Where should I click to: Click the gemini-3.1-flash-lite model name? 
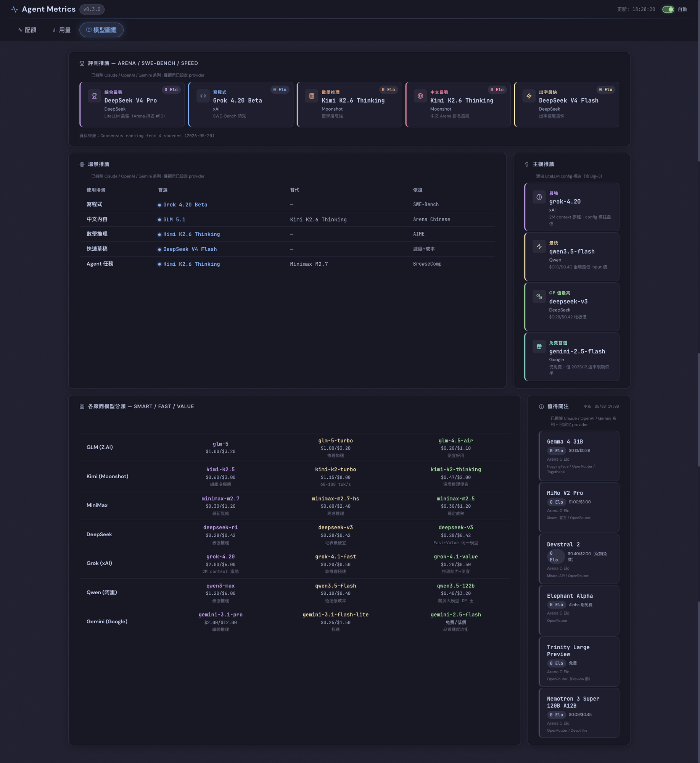click(336, 615)
